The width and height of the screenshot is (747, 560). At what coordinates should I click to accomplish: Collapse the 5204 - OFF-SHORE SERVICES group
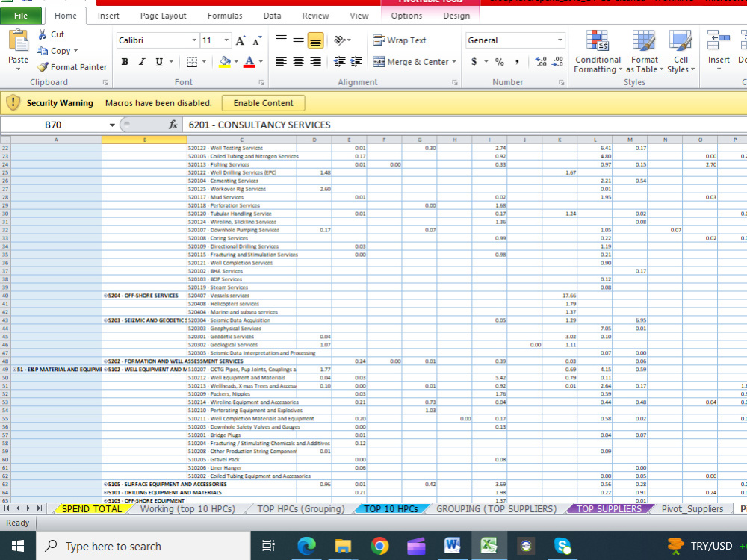click(x=105, y=296)
